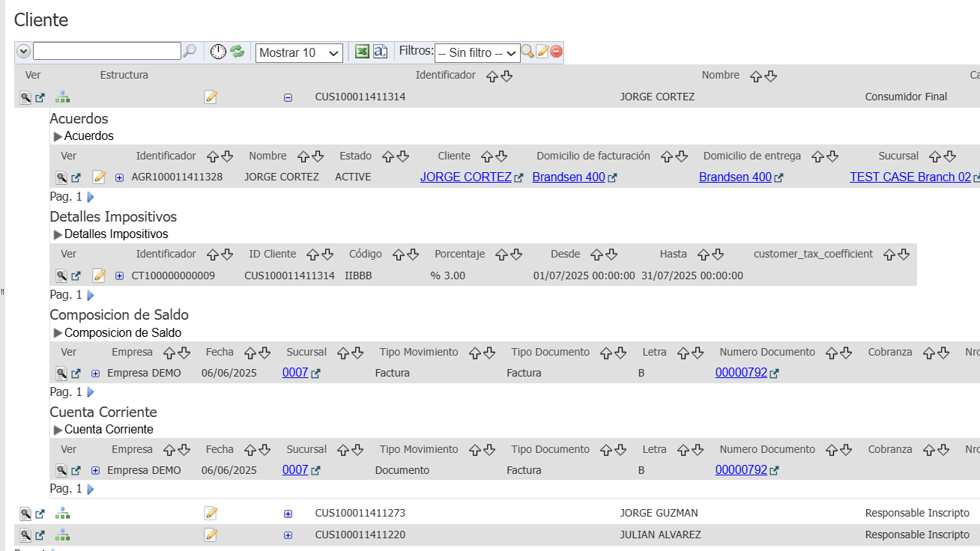980x551 pixels.
Task: Collapse the JORGE CORTEZ row with the minus icon
Action: [288, 97]
